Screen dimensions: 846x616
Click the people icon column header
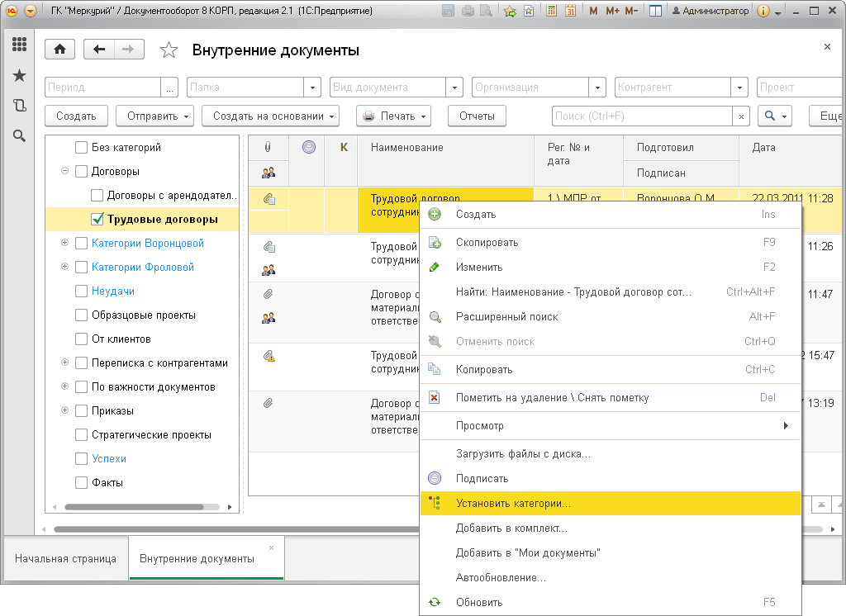click(x=269, y=173)
